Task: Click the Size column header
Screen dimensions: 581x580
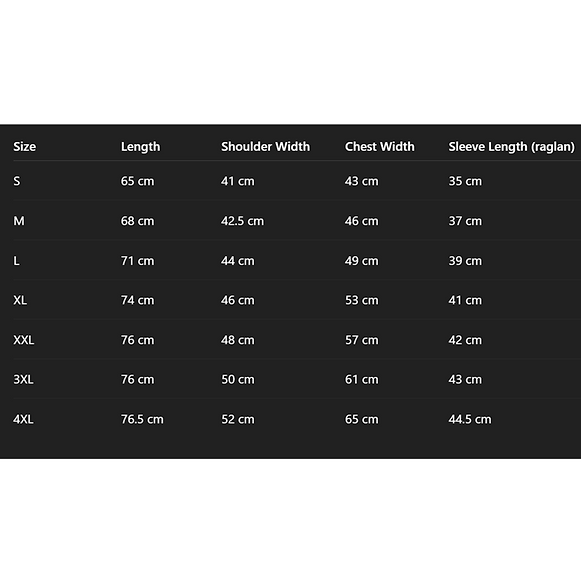Action: (24, 146)
